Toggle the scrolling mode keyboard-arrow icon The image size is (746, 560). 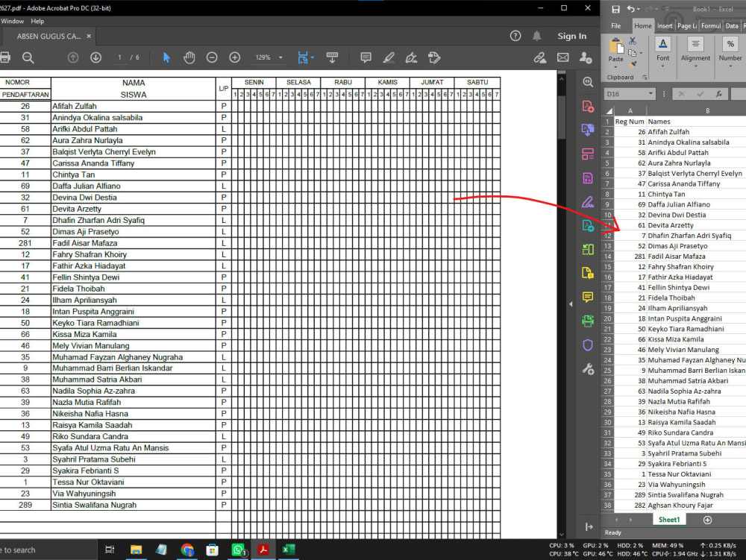tap(332, 57)
